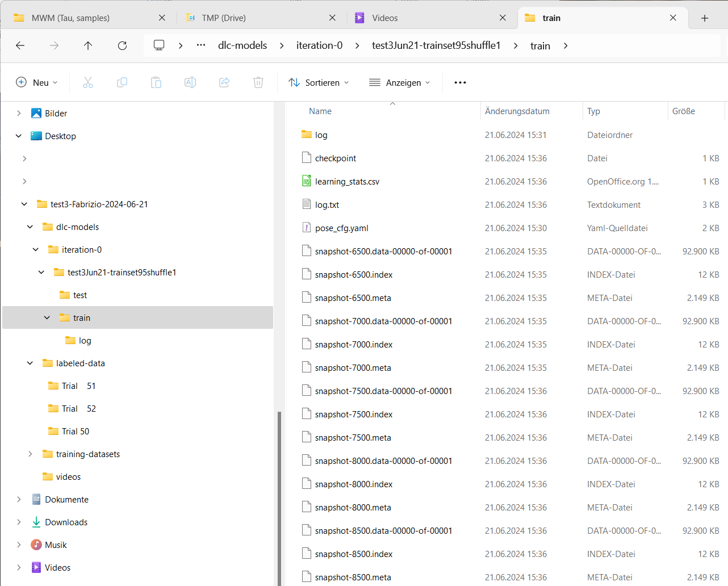Screen dimensions: 728x586
Task: Collapse the Desktop tree node
Action: click(x=19, y=136)
